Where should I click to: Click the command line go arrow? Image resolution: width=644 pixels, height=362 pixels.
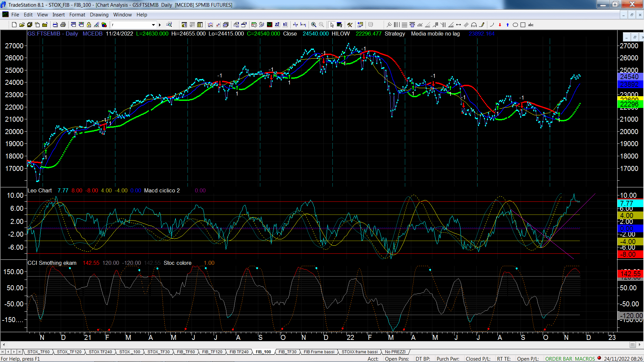[160, 25]
